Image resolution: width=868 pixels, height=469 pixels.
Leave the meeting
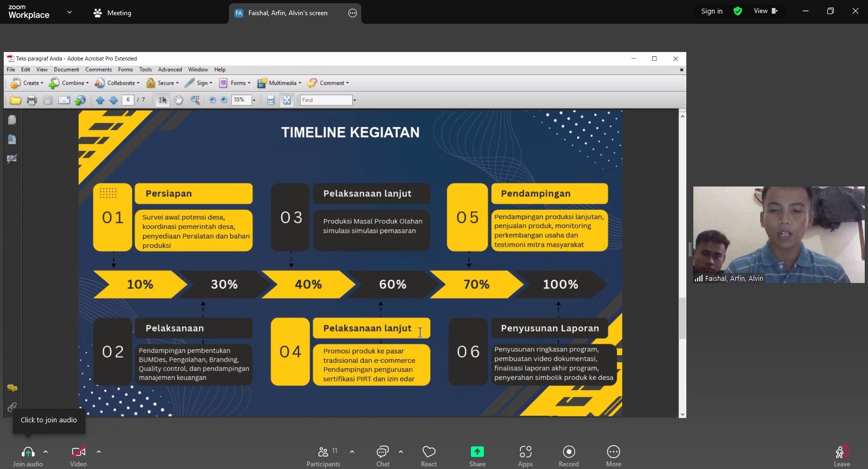pos(841,454)
